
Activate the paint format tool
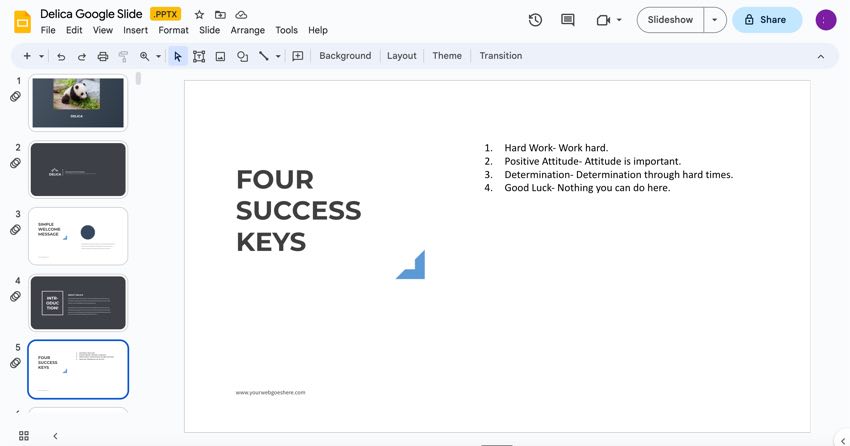(x=123, y=56)
